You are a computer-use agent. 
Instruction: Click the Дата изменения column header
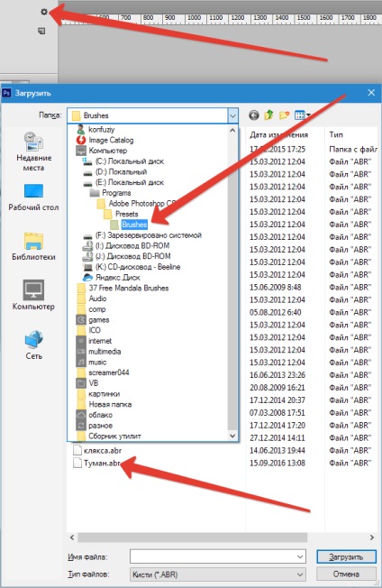point(279,134)
